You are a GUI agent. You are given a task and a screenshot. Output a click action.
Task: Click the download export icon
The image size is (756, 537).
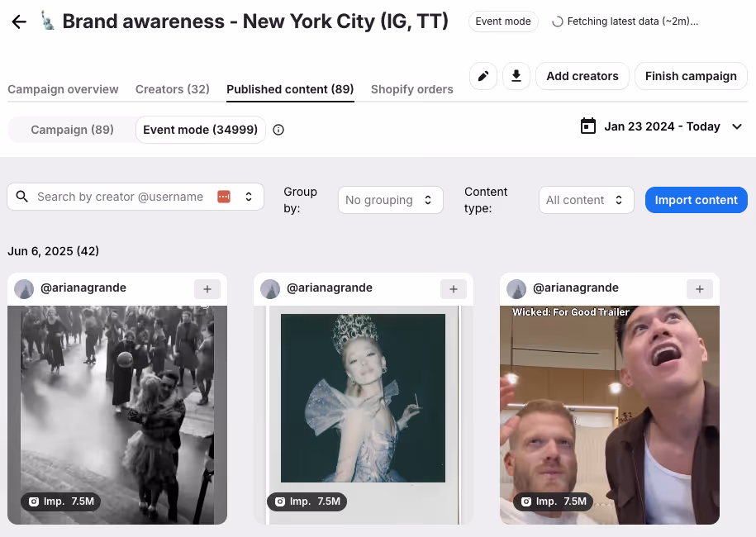(x=516, y=76)
